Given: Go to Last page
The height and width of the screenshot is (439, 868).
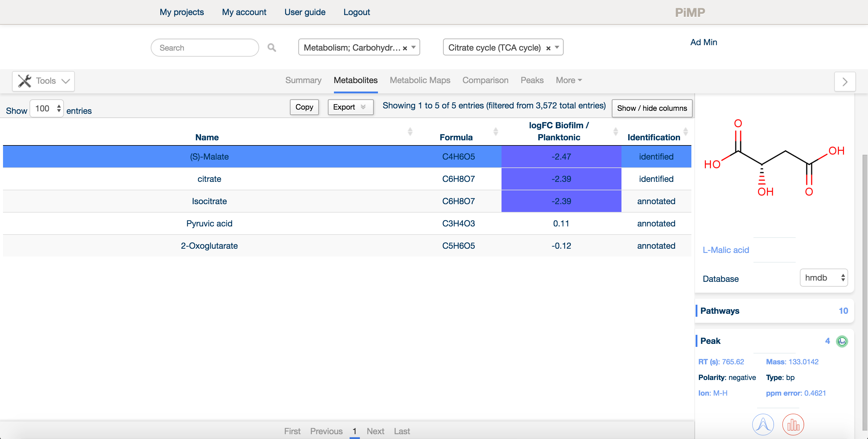Looking at the screenshot, I should 402,431.
